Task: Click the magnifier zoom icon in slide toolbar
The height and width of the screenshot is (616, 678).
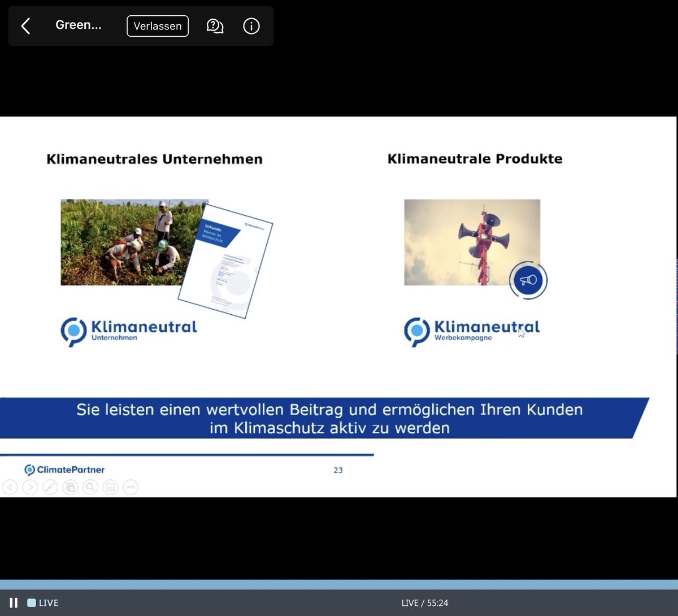Action: 90,487
